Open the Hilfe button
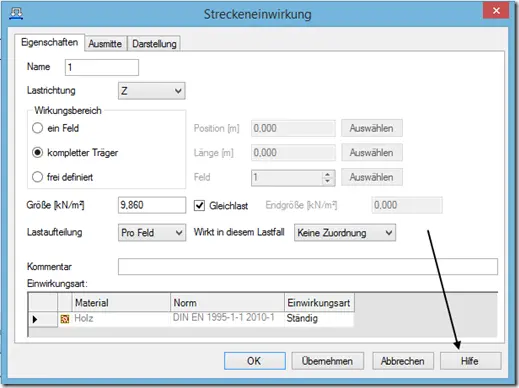 470,361
